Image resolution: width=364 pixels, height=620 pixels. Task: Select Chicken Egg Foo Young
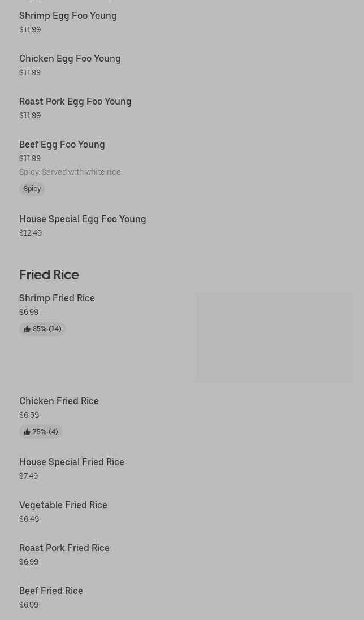coord(70,59)
